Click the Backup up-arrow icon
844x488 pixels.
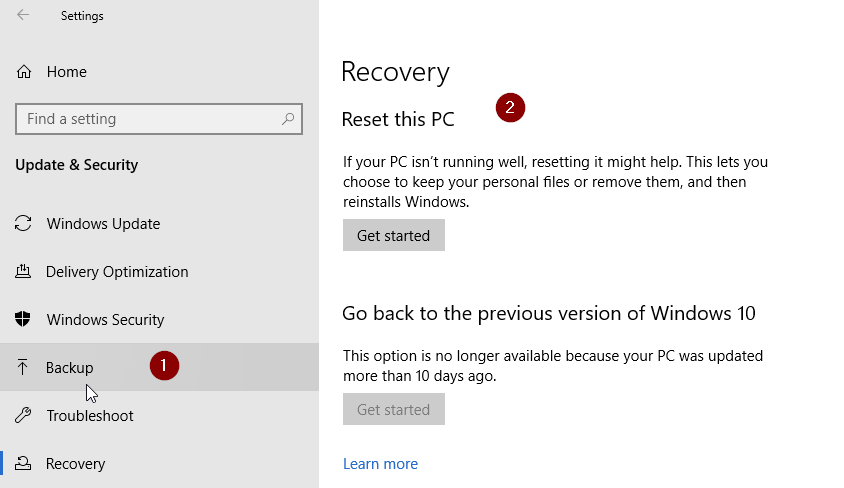click(x=24, y=368)
